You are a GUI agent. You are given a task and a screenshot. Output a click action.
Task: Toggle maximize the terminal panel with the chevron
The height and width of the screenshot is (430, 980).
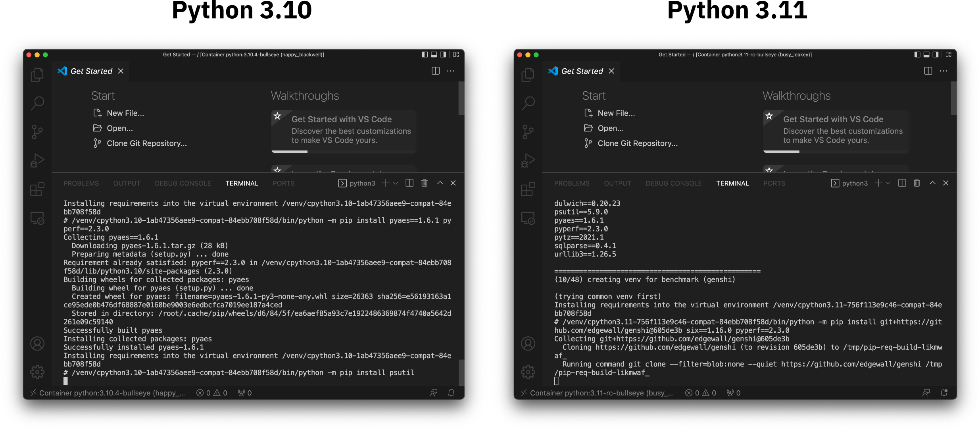[x=440, y=183]
